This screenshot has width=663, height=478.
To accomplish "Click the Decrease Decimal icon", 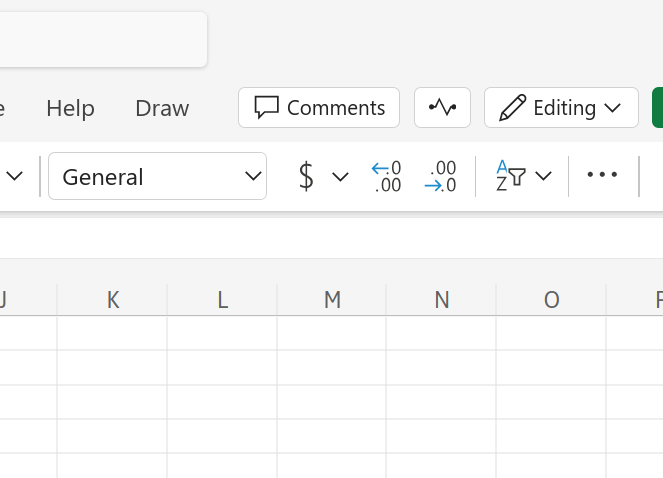I will (x=440, y=177).
